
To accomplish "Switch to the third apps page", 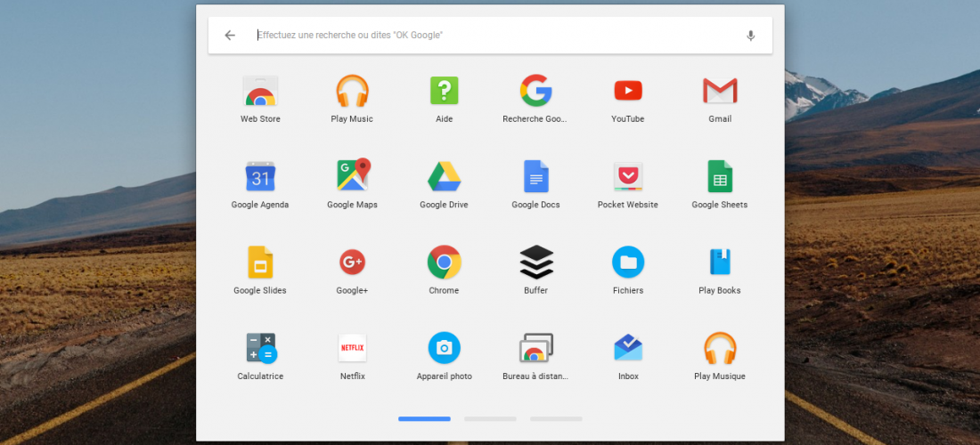I will click(556, 419).
